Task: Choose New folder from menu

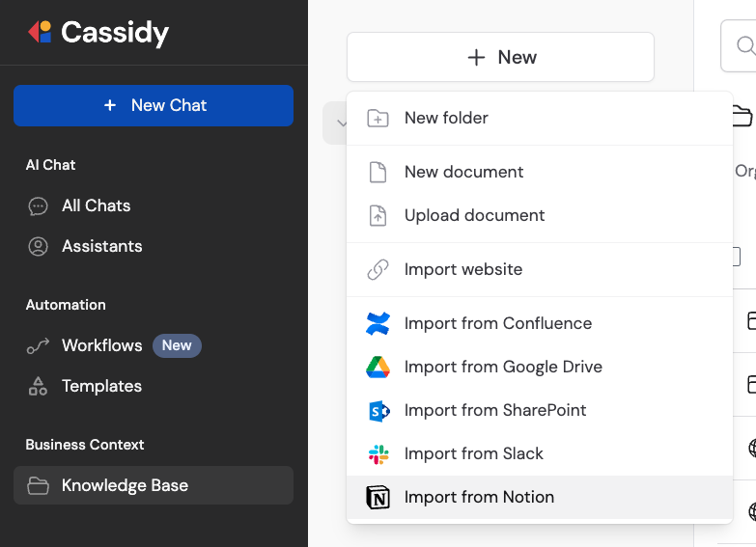Action: click(x=540, y=118)
